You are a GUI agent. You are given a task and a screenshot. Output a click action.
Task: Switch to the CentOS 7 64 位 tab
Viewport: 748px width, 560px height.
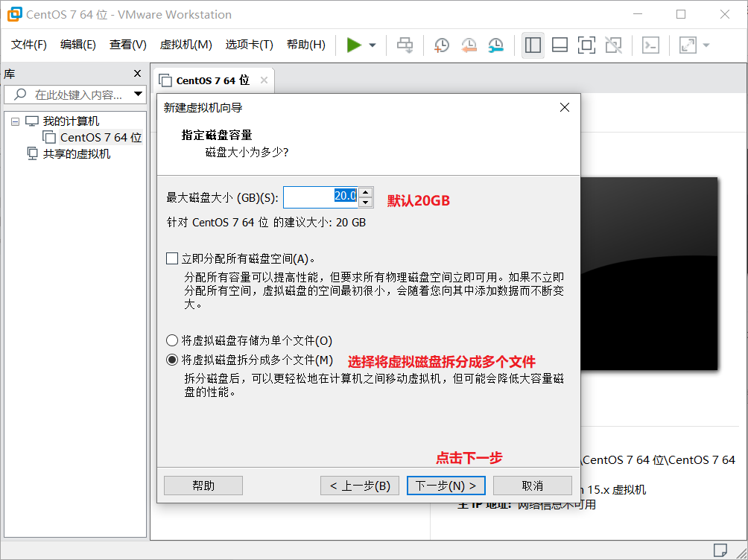pyautogui.click(x=212, y=80)
